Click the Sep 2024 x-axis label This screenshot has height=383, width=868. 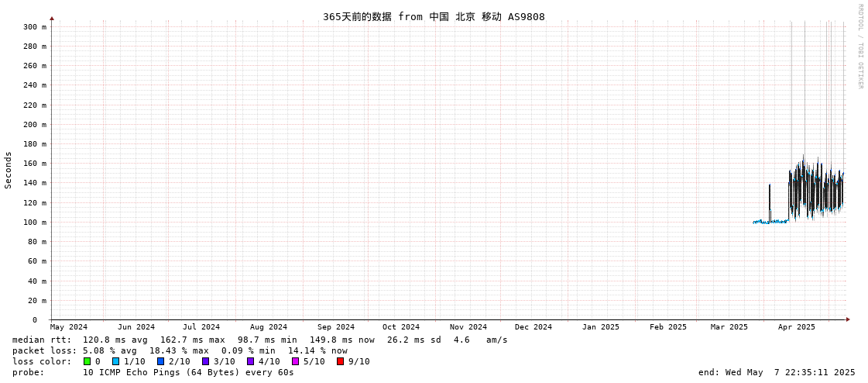click(336, 327)
